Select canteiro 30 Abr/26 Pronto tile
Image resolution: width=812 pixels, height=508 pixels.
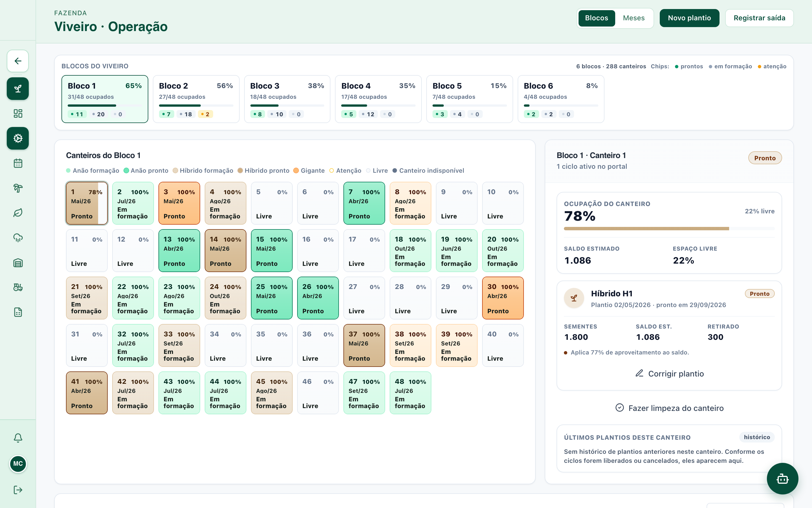pos(503,298)
